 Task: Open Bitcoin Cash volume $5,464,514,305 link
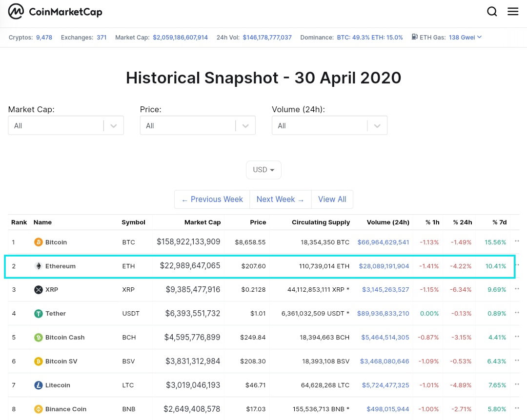point(385,338)
